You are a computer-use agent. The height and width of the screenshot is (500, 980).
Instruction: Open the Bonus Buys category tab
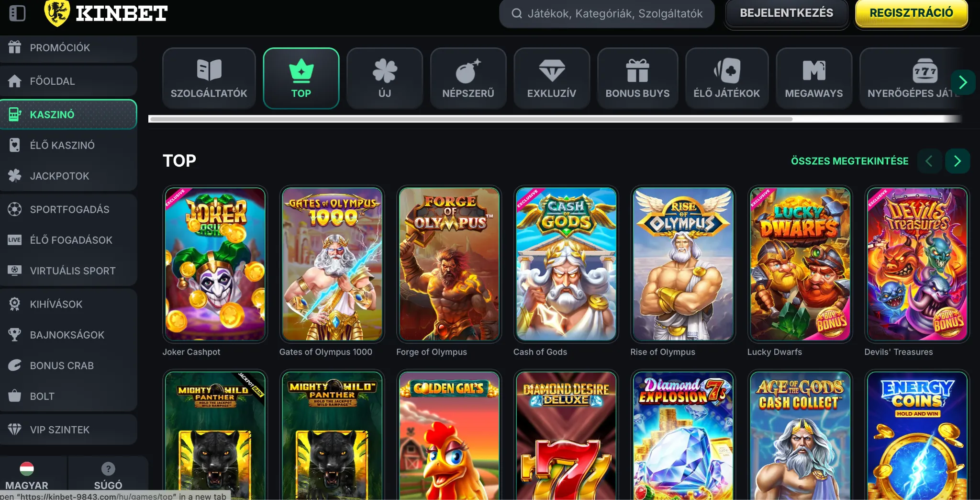[x=638, y=79]
